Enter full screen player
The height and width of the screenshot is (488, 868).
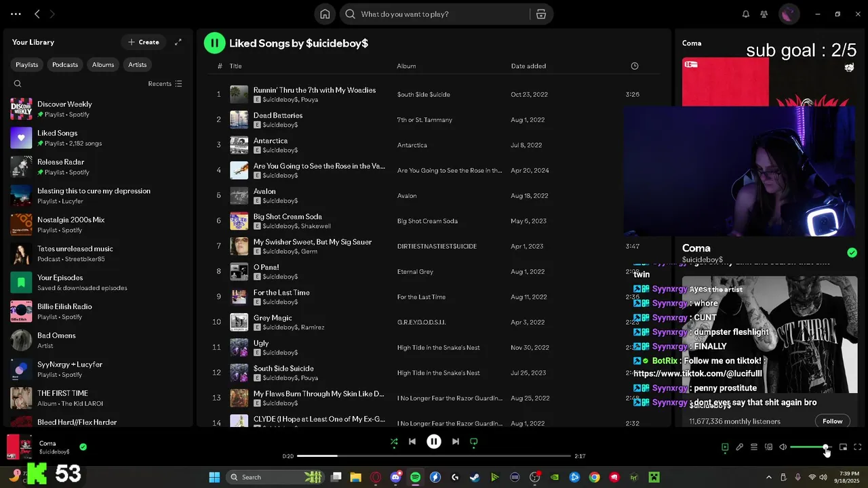pyautogui.click(x=858, y=447)
